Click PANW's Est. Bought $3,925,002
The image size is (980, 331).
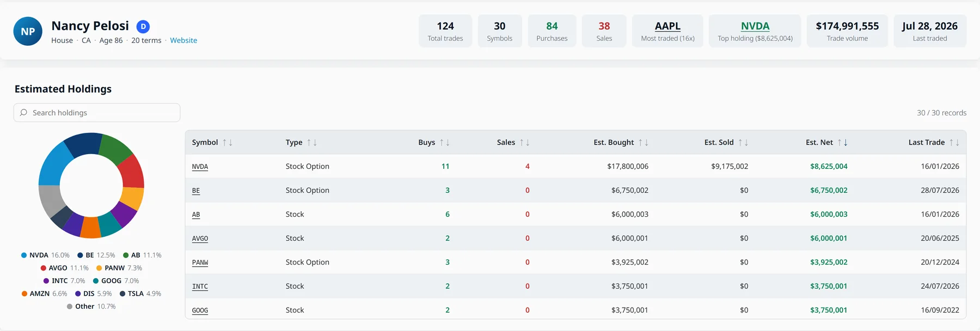tap(630, 262)
